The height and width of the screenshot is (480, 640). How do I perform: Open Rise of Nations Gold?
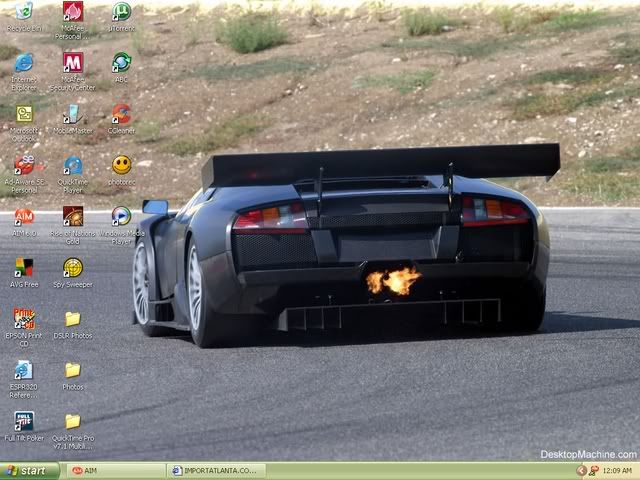[73, 216]
